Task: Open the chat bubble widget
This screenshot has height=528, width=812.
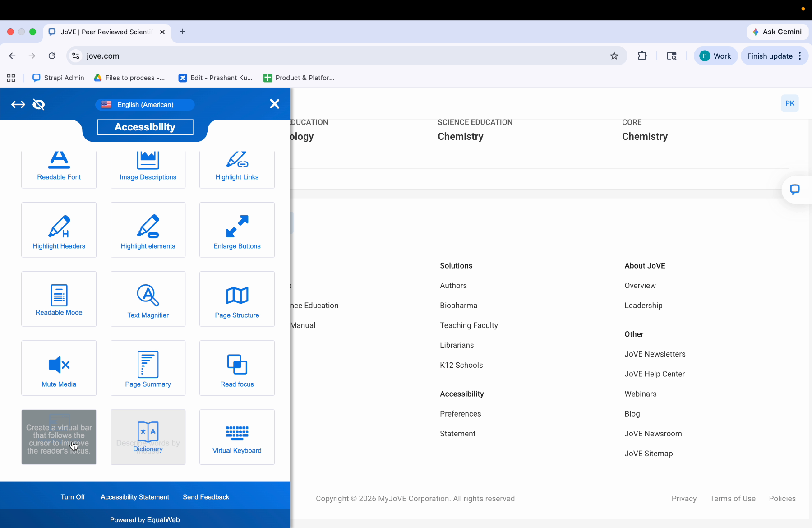Action: point(795,190)
